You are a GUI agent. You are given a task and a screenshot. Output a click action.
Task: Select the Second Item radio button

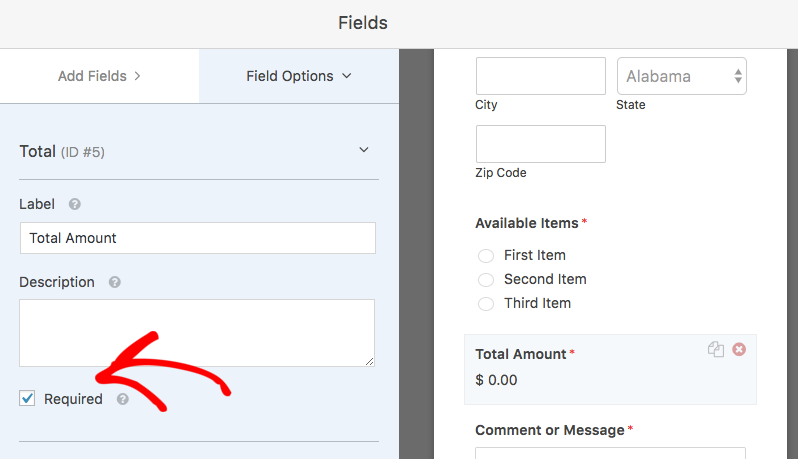click(x=486, y=279)
